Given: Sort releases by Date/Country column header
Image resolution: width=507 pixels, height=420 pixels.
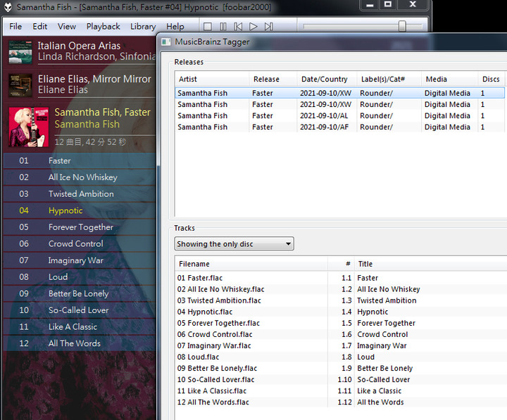Looking at the screenshot, I should (327, 79).
